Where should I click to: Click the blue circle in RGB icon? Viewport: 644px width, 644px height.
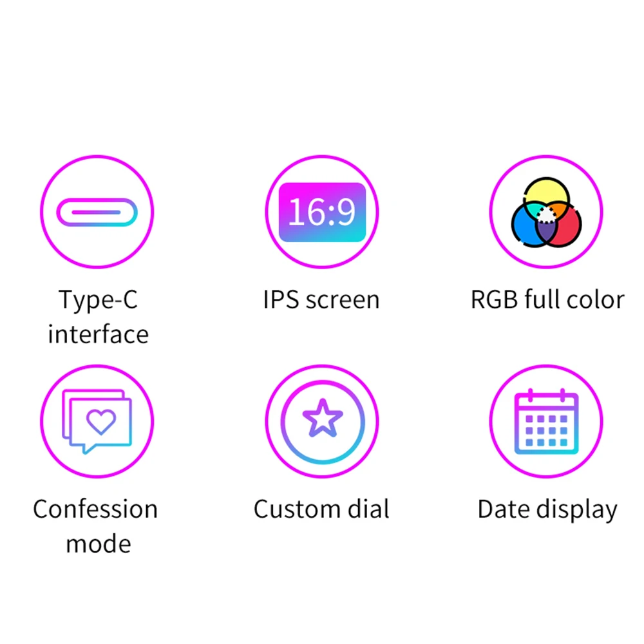(x=524, y=227)
